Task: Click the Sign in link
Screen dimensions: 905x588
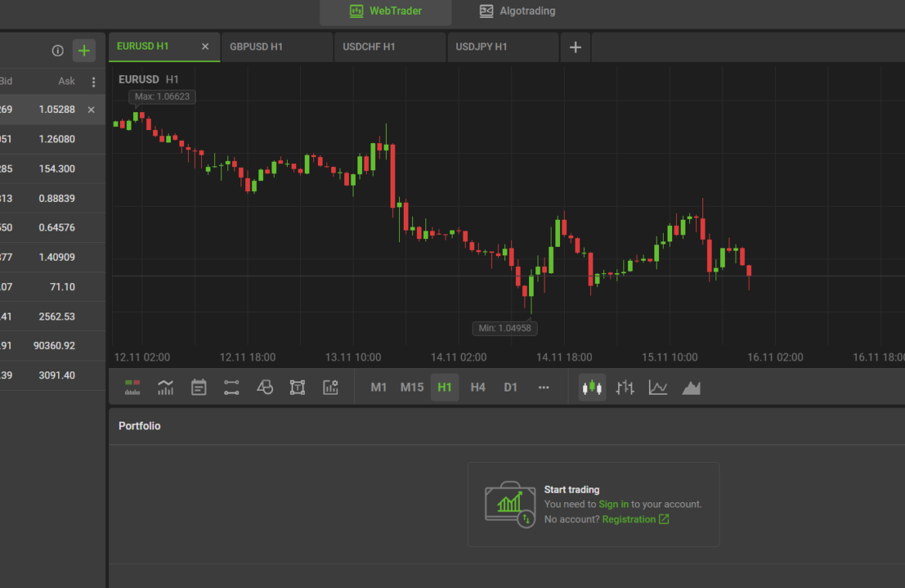Action: click(x=613, y=504)
